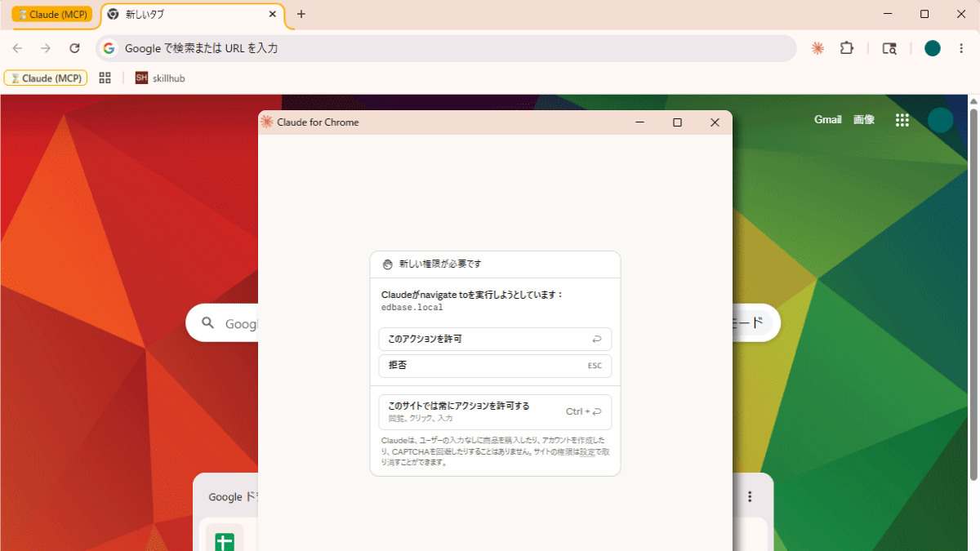Click the edbase.local domain text
980x551 pixels.
(412, 308)
